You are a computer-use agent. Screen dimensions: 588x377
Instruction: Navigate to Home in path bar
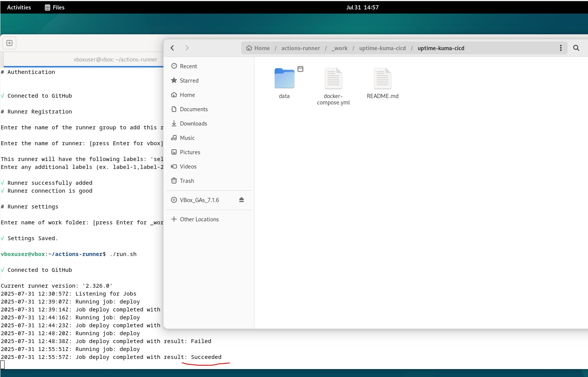pyautogui.click(x=258, y=48)
